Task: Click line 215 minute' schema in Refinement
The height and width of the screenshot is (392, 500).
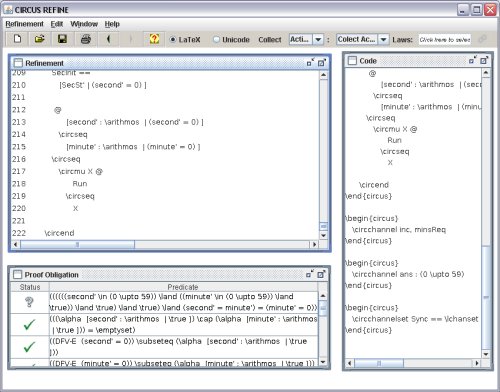Action: 133,147
